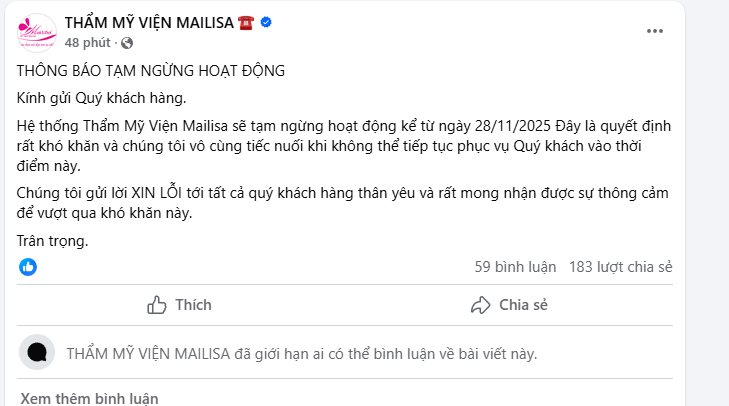Expand Xem thêm bình luận
The image size is (729, 406).
[x=89, y=398]
